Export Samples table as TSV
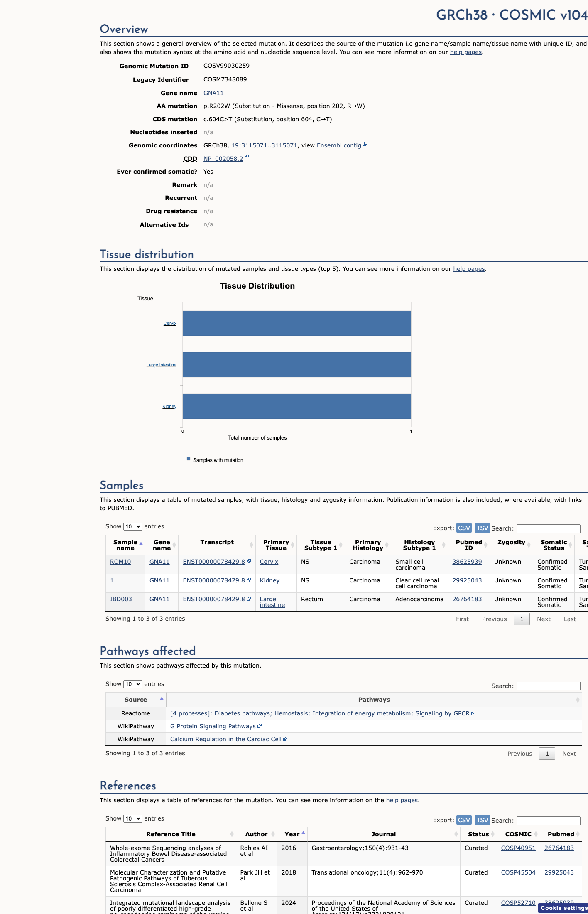The width and height of the screenshot is (588, 914). (482, 528)
